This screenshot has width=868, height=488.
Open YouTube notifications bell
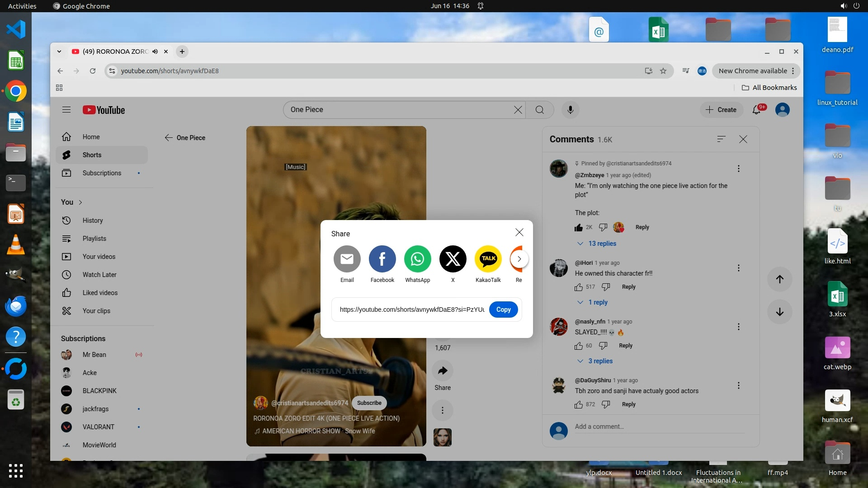pos(756,110)
